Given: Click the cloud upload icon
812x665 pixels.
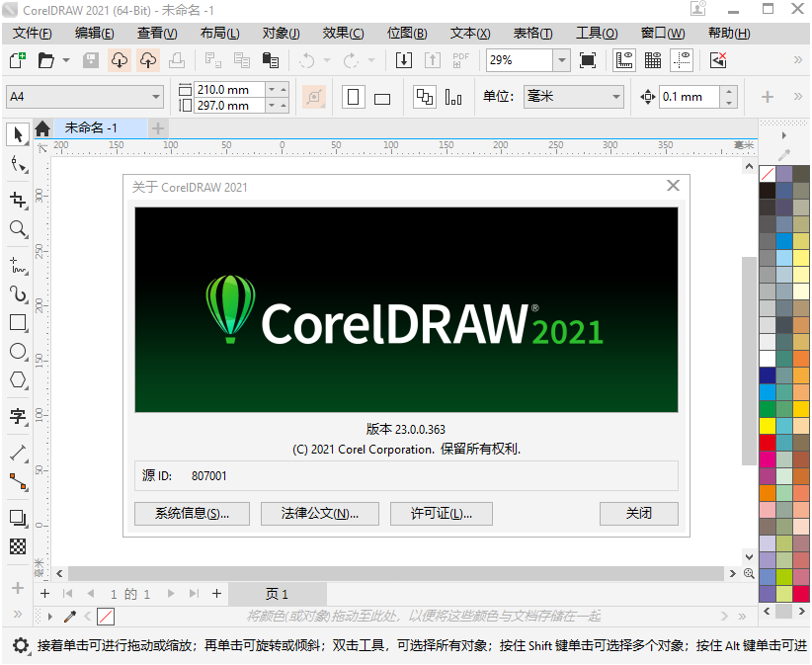Looking at the screenshot, I should pyautogui.click(x=148, y=60).
